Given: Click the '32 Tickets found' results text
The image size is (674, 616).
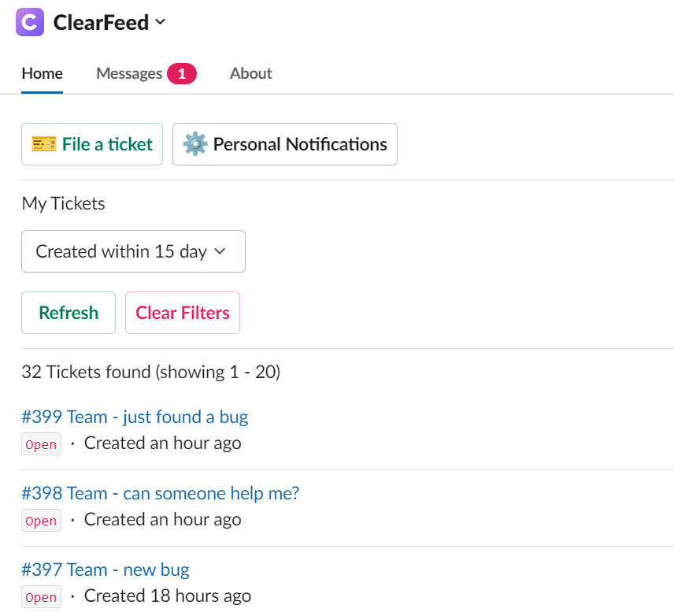Looking at the screenshot, I should coord(150,372).
